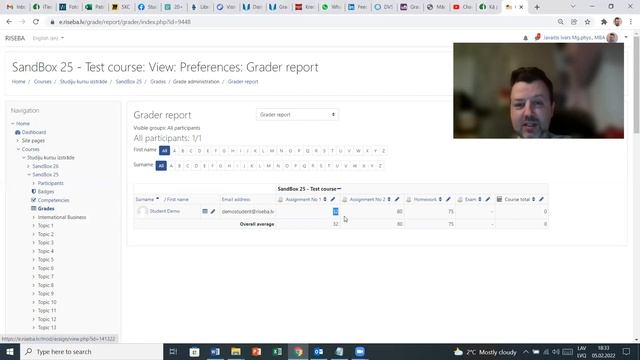Open user account menu arrow
640x360 pixels.
[626, 38]
